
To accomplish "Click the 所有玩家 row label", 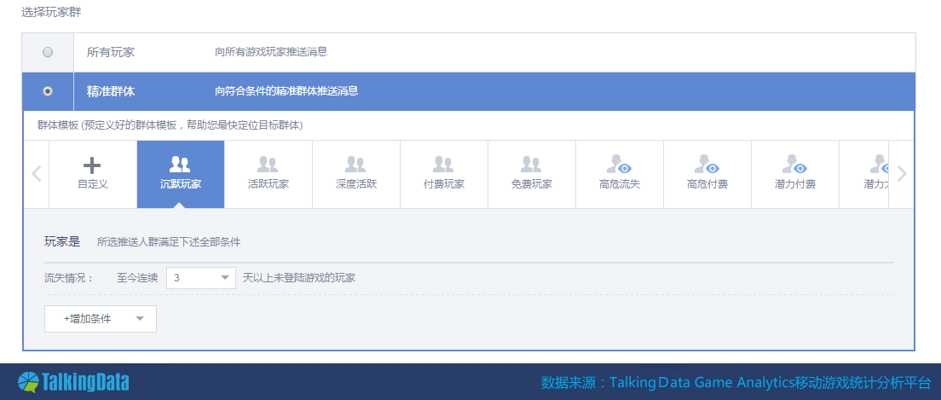I will point(110,52).
